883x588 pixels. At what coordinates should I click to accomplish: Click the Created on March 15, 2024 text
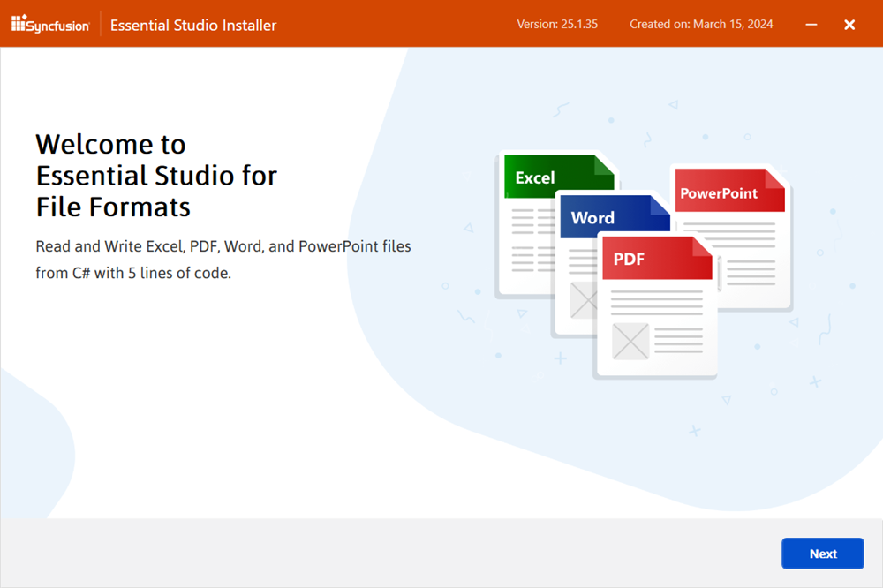point(701,24)
